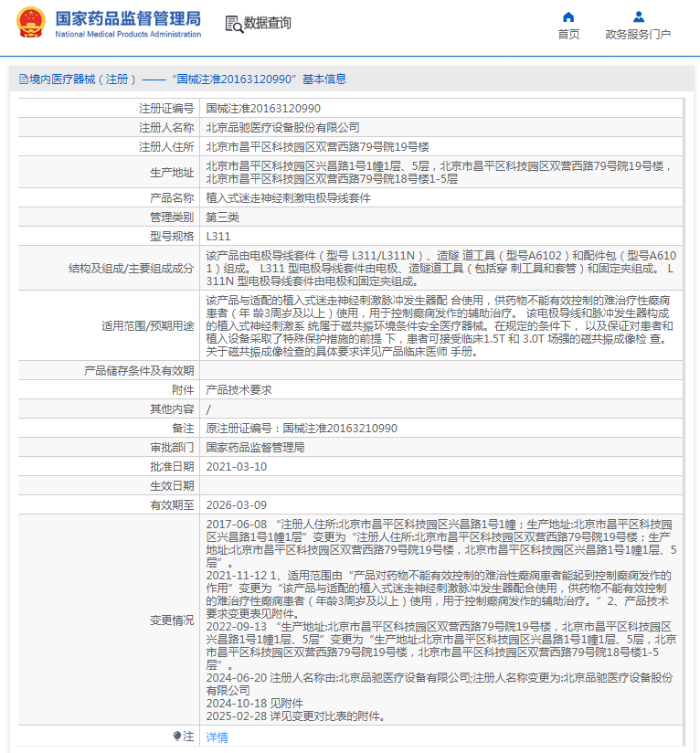Click the 备注 original registration number text
Viewport: 700px width, 753px height.
coord(302,429)
